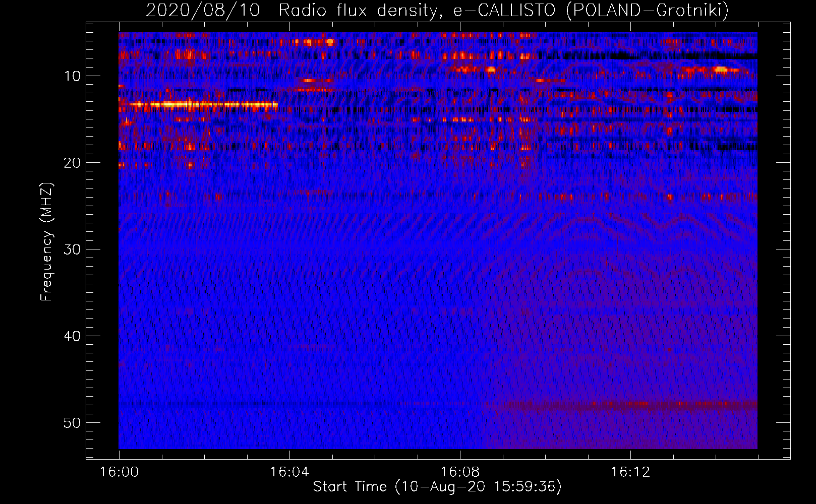Click the 30 frequency tick label
The width and height of the screenshot is (816, 504).
[x=73, y=249]
